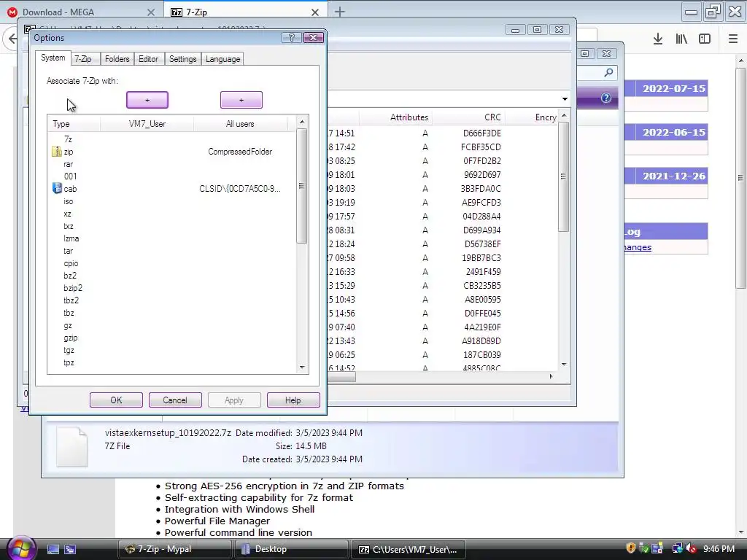Click the Show Desktop quick launch icon
Screen dimensions: 747x560
point(53,549)
